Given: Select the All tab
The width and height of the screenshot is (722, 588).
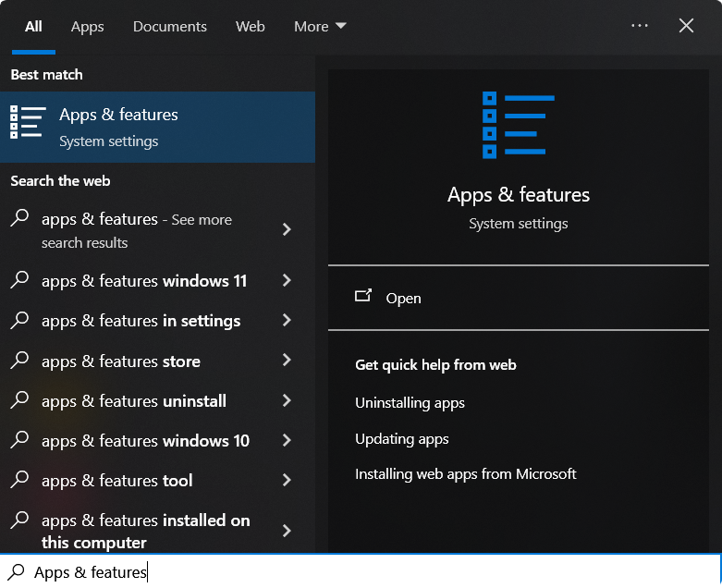Looking at the screenshot, I should point(33,27).
